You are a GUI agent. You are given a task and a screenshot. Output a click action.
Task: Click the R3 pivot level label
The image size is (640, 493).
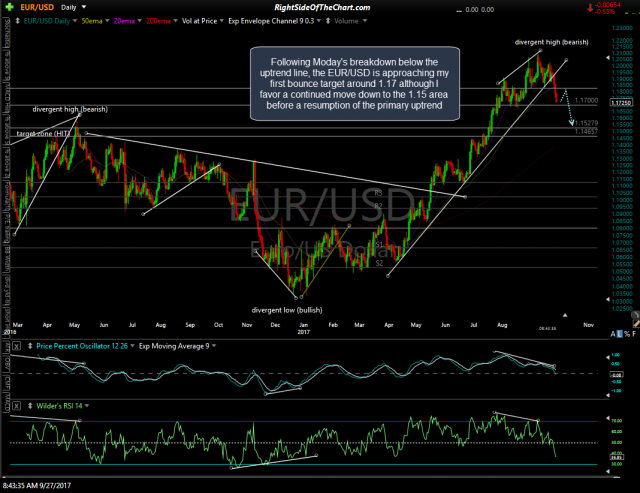[378, 193]
